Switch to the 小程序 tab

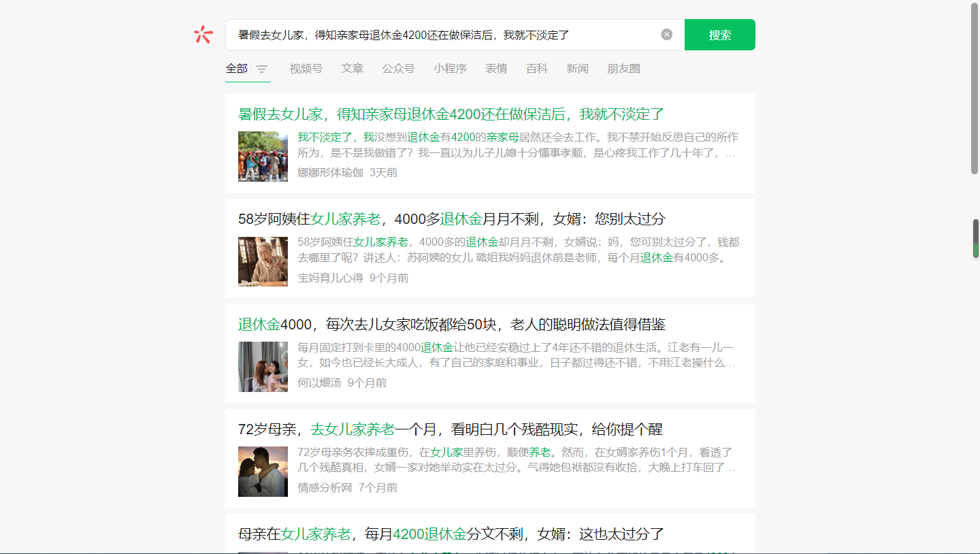click(x=450, y=69)
